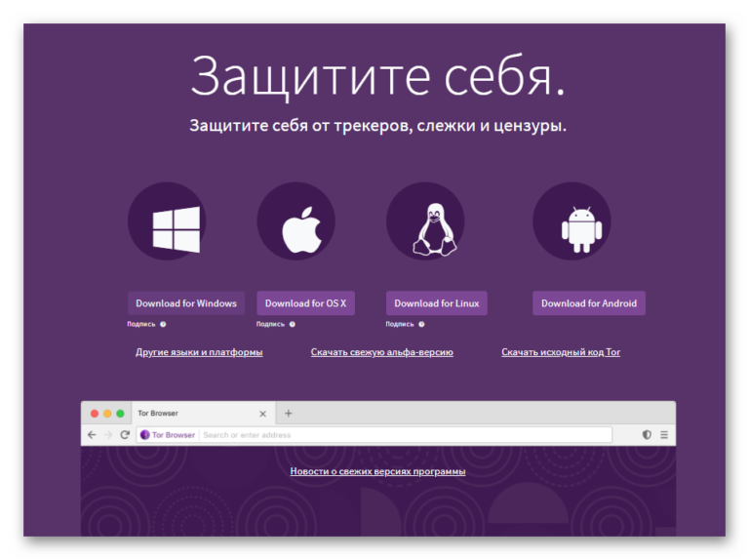
Task: Click the Windows logo icon
Action: point(177,229)
